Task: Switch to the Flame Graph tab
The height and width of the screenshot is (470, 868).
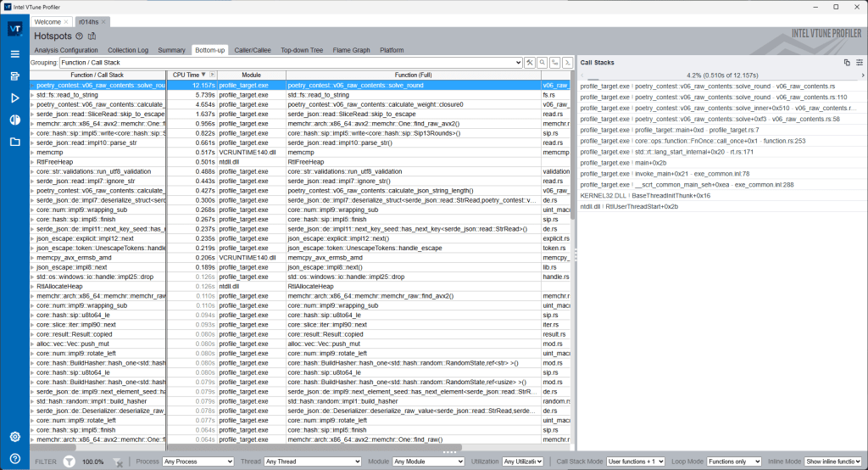Action: 350,50
